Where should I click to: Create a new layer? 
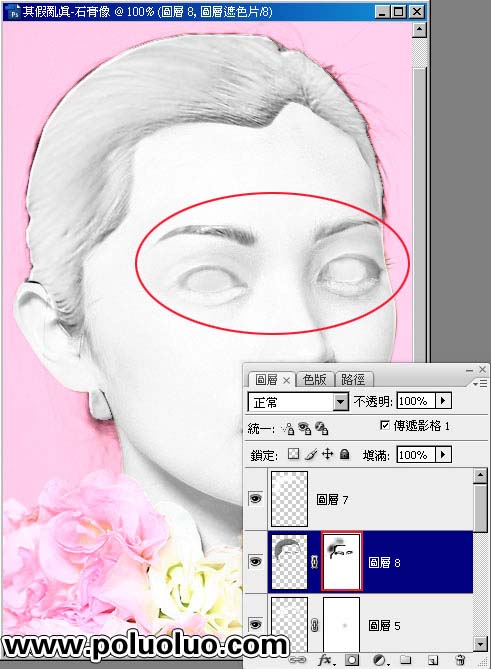pyautogui.click(x=433, y=660)
